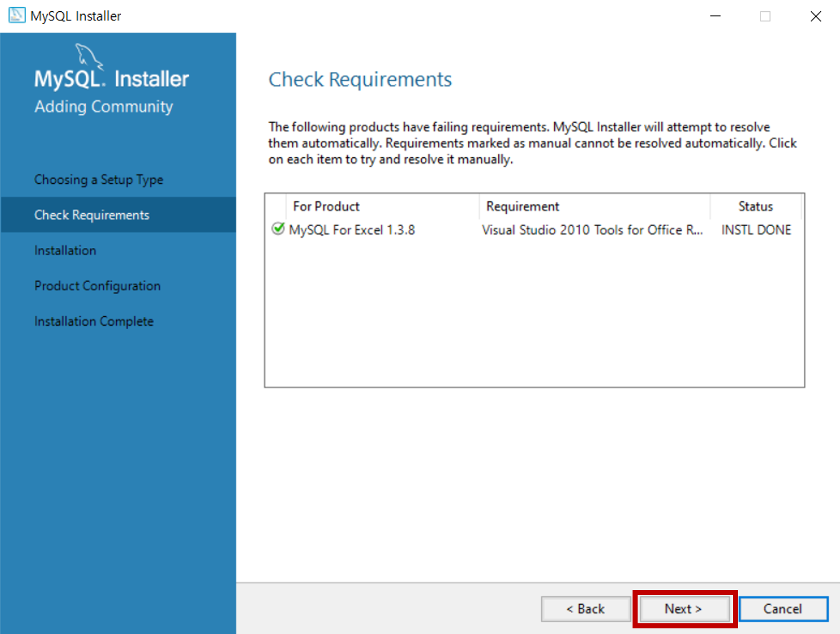This screenshot has width=840, height=634.
Task: Open the Installation step in sidebar
Action: click(x=65, y=250)
